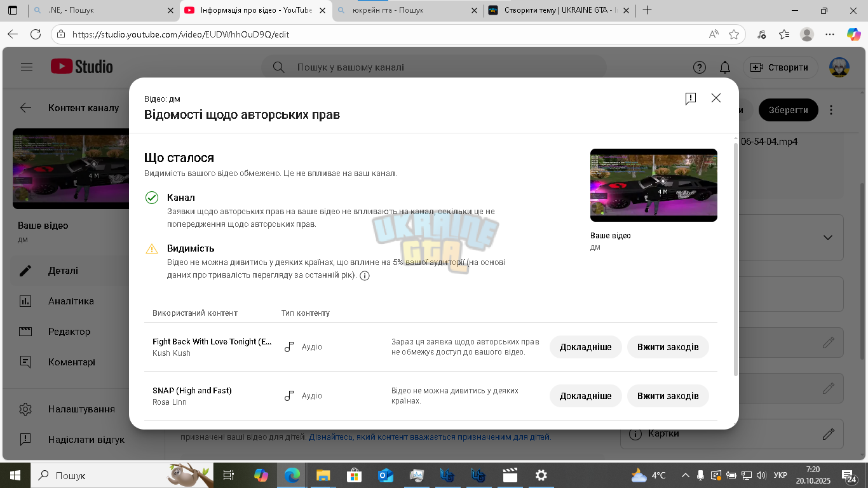Open the Створити create button

pos(780,67)
